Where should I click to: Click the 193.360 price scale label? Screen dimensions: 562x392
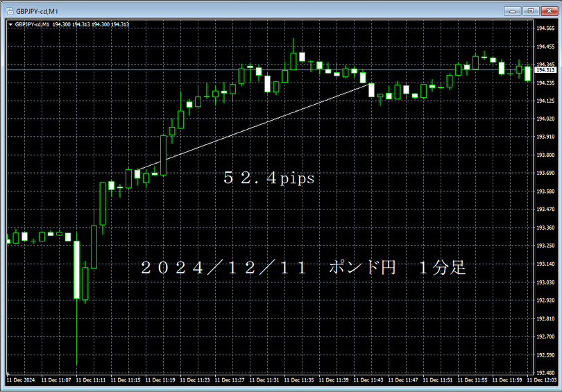point(545,228)
